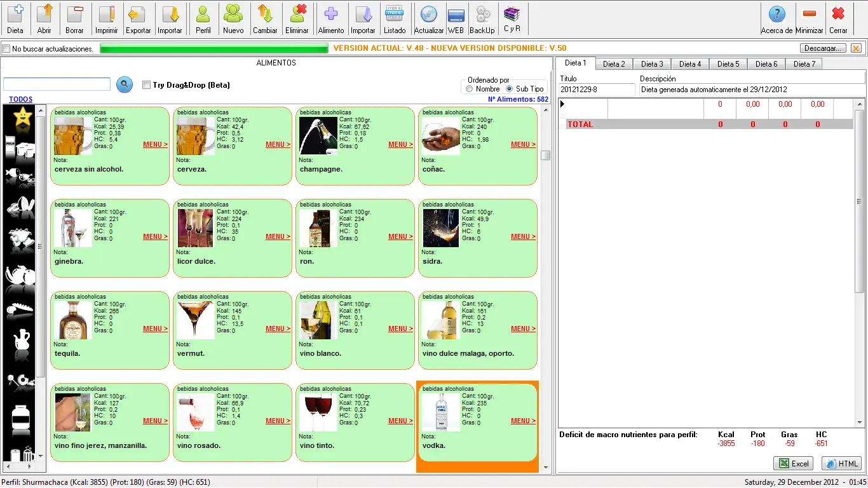The image size is (868, 488).
Task: Export the diet using Exportar
Action: pyautogui.click(x=138, y=19)
